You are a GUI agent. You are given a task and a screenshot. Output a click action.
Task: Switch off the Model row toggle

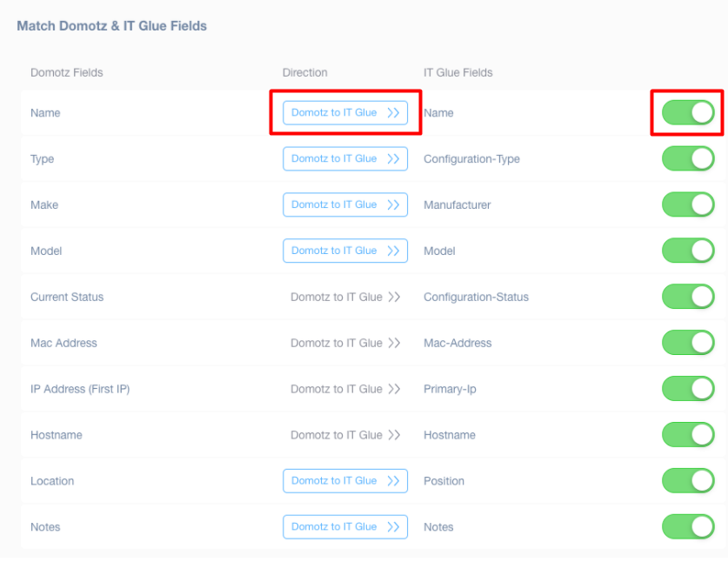(688, 251)
